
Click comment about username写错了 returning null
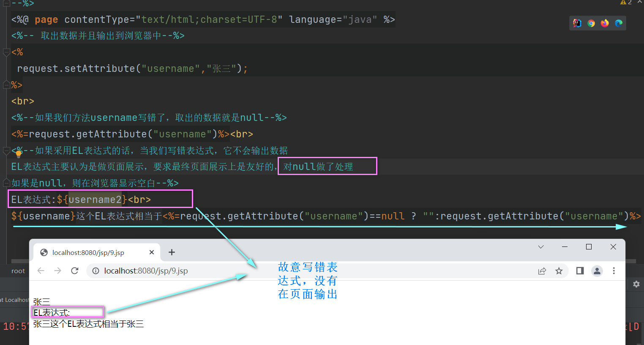[x=149, y=118]
